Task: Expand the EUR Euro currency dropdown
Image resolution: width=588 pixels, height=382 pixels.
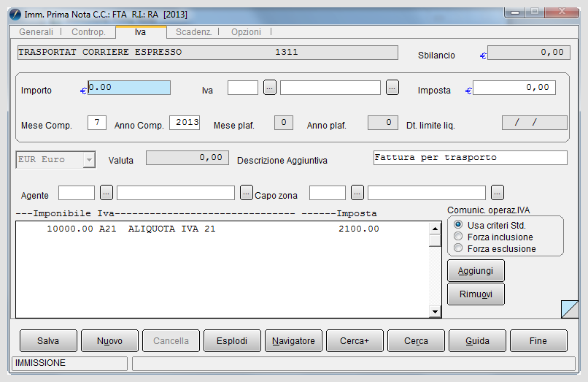Action: coord(89,160)
